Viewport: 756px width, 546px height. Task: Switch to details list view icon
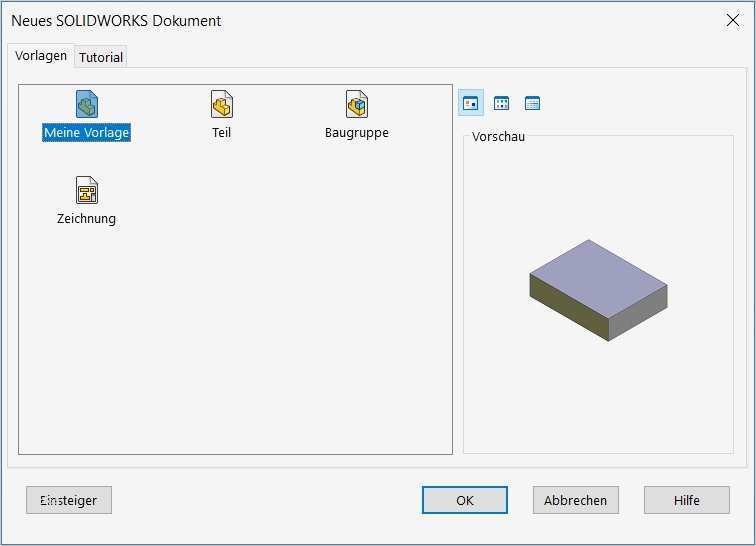tap(532, 103)
